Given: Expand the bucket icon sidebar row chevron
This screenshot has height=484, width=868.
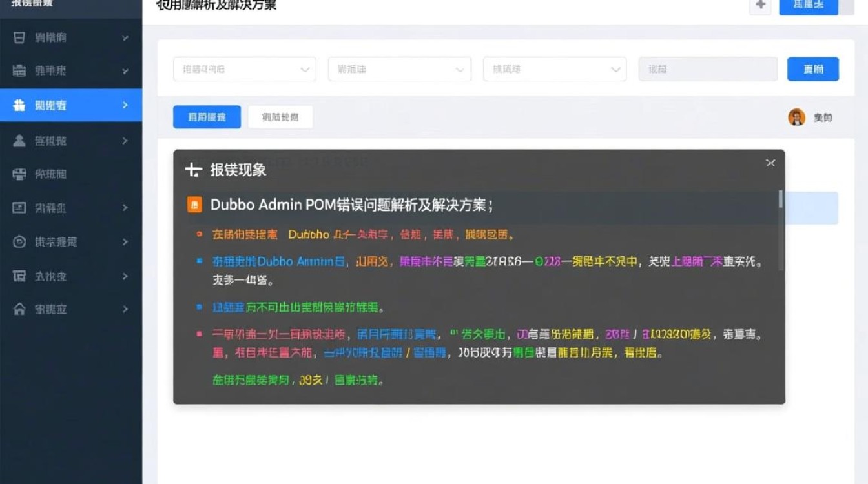Looking at the screenshot, I should click(x=125, y=38).
